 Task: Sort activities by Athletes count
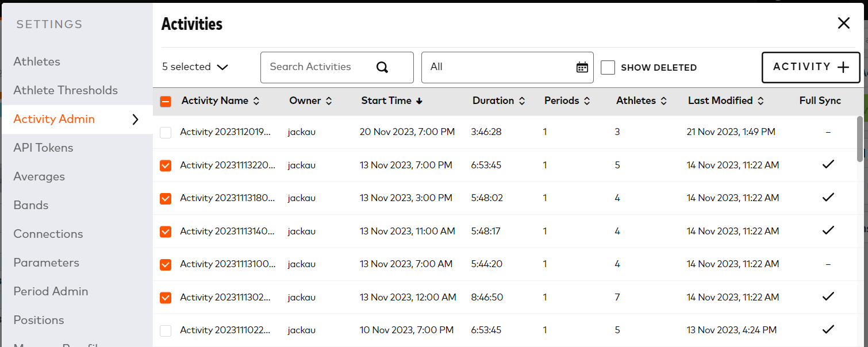(x=664, y=100)
